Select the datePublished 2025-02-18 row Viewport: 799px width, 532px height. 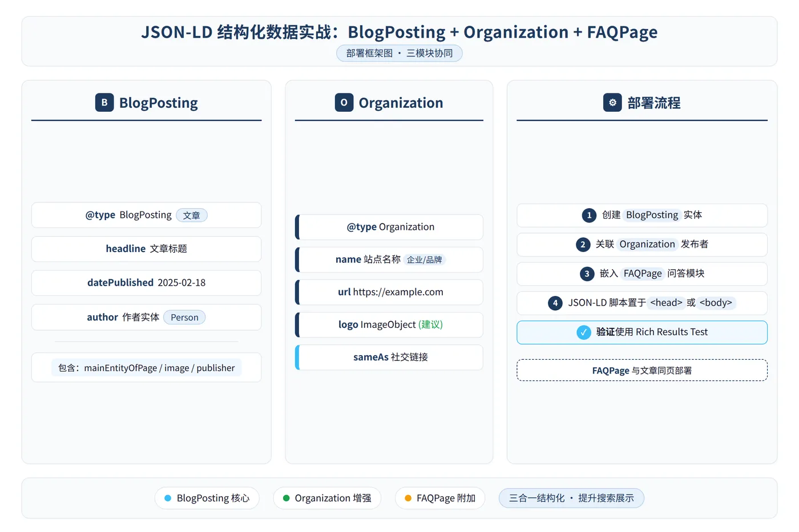[146, 283]
